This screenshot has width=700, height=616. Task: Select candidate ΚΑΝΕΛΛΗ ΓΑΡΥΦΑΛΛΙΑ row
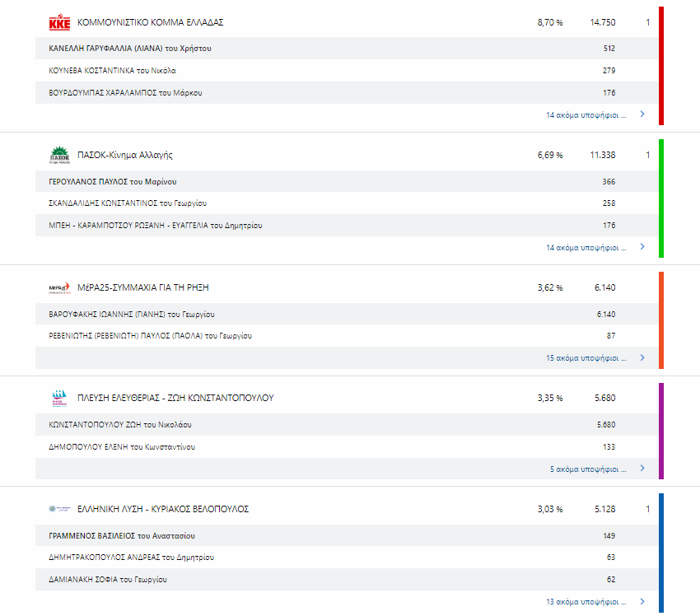click(x=130, y=49)
